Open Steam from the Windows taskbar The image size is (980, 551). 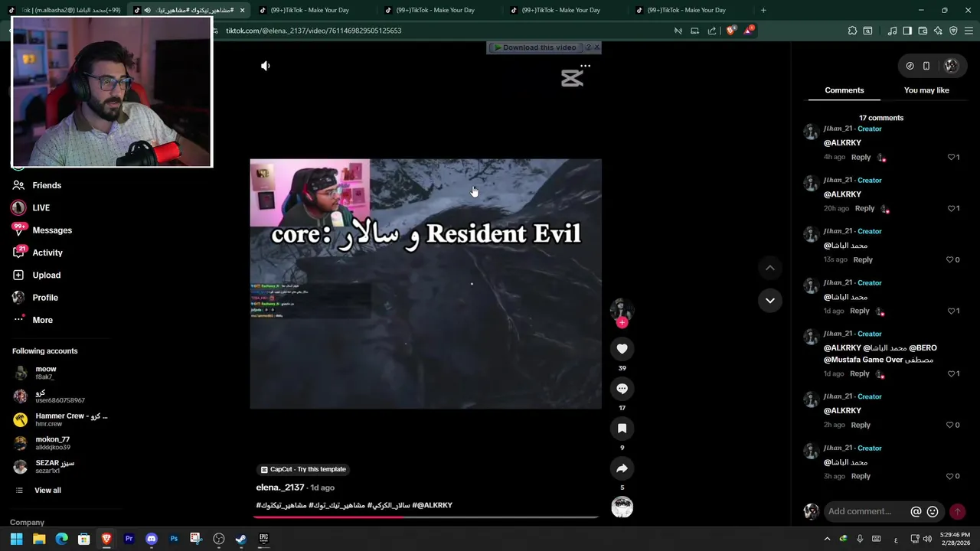[x=240, y=539]
